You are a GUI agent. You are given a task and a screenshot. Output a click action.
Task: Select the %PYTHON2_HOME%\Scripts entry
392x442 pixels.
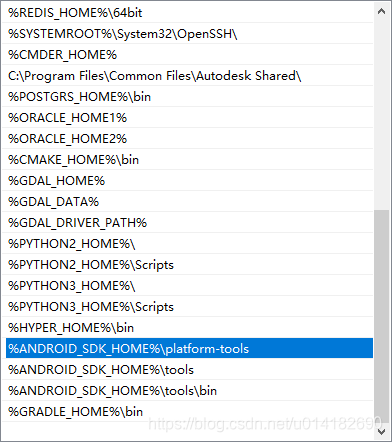tap(188, 264)
